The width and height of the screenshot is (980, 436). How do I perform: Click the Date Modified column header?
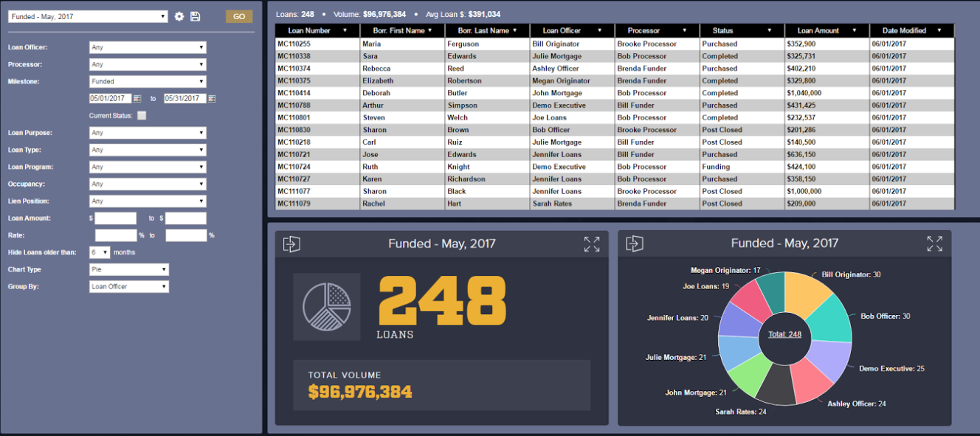(x=912, y=30)
